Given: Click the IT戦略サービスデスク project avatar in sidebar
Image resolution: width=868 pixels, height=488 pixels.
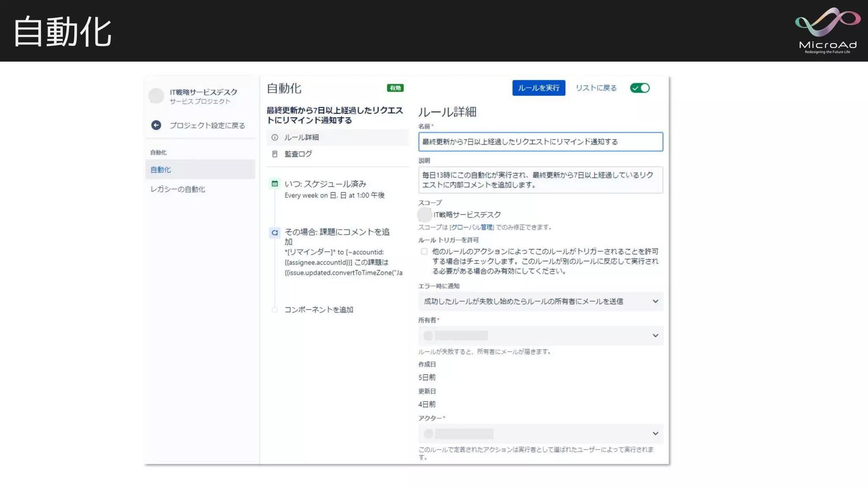Looking at the screenshot, I should point(156,96).
